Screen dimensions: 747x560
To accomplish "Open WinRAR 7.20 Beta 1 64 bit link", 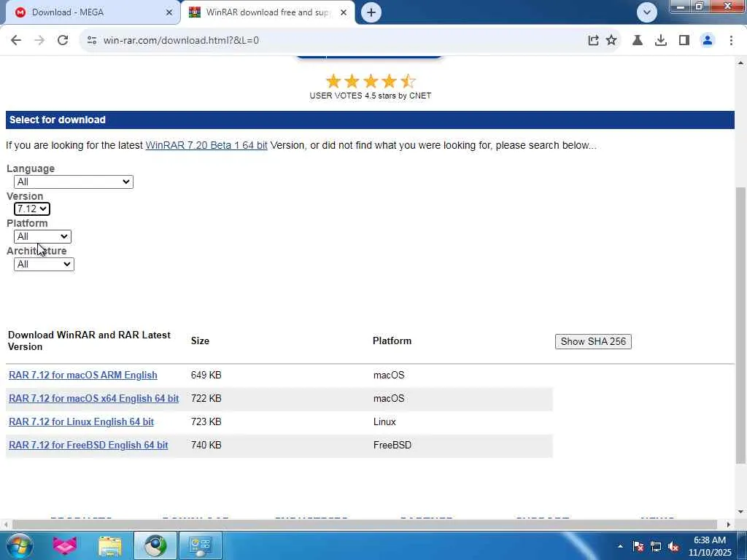I will pyautogui.click(x=206, y=145).
